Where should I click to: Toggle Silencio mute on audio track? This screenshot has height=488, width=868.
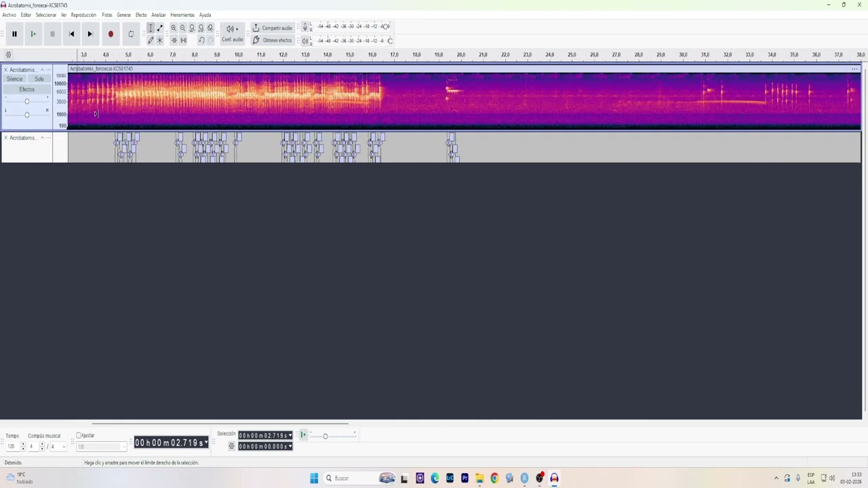(x=14, y=79)
